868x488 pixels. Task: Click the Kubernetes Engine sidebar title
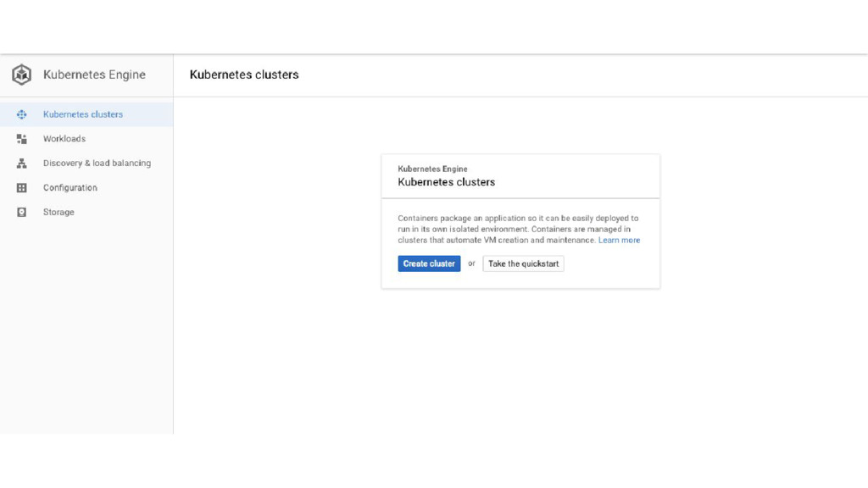pos(95,75)
